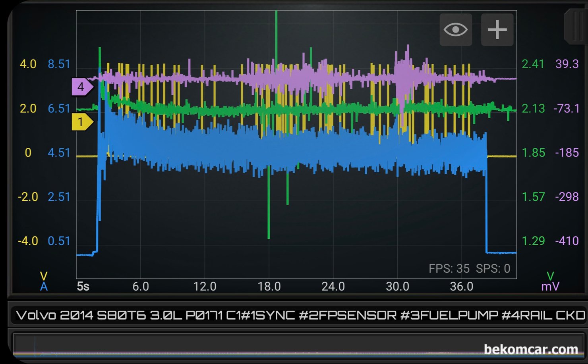Click the purple mV unit label

tap(550, 287)
